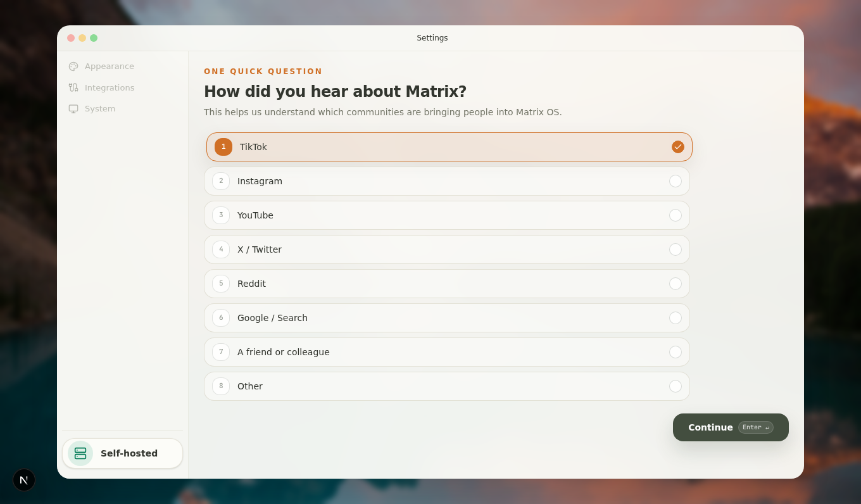Minimize Settings window using yellow button
Image resolution: width=861 pixels, height=504 pixels.
coord(82,38)
